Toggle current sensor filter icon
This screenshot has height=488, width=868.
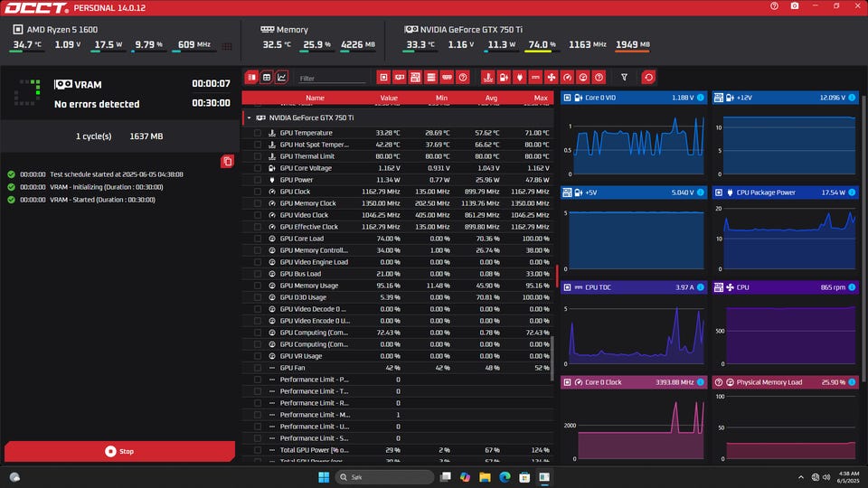point(535,78)
